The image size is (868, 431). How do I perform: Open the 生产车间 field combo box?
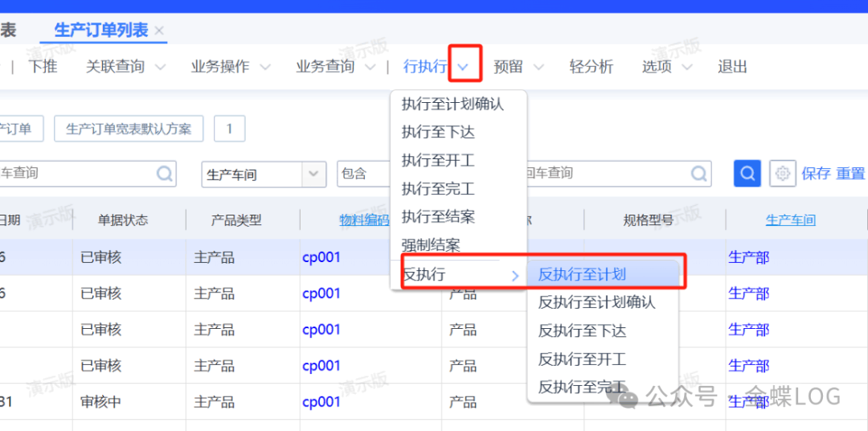click(x=312, y=174)
